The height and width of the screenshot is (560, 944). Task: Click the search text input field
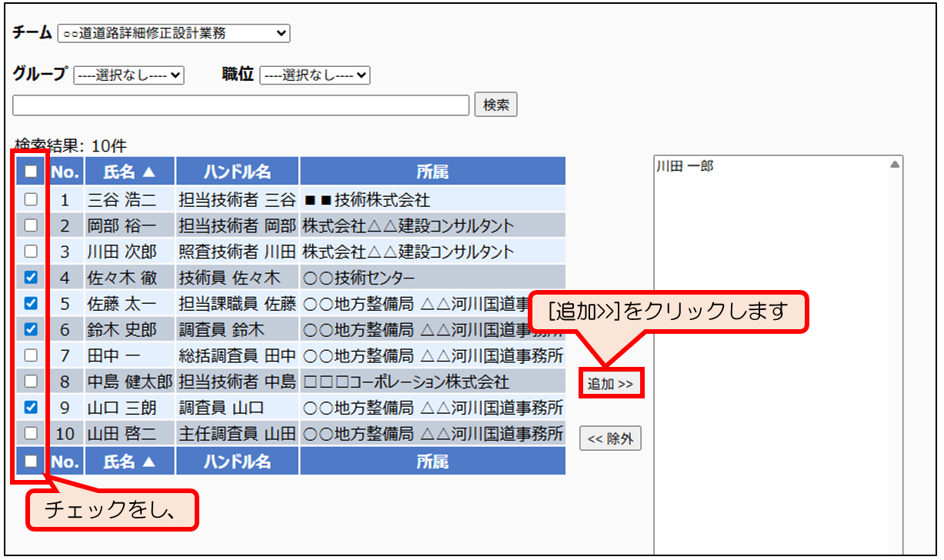pyautogui.click(x=241, y=105)
